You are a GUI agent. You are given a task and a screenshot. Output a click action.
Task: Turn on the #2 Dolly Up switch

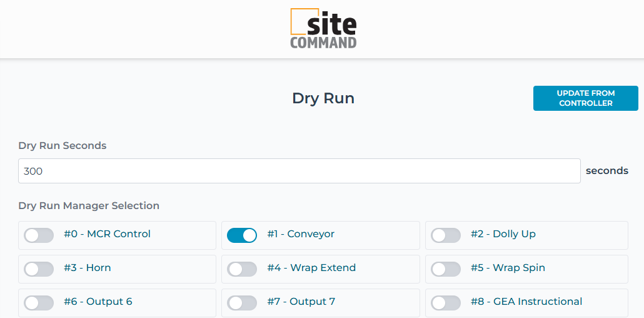pyautogui.click(x=446, y=235)
